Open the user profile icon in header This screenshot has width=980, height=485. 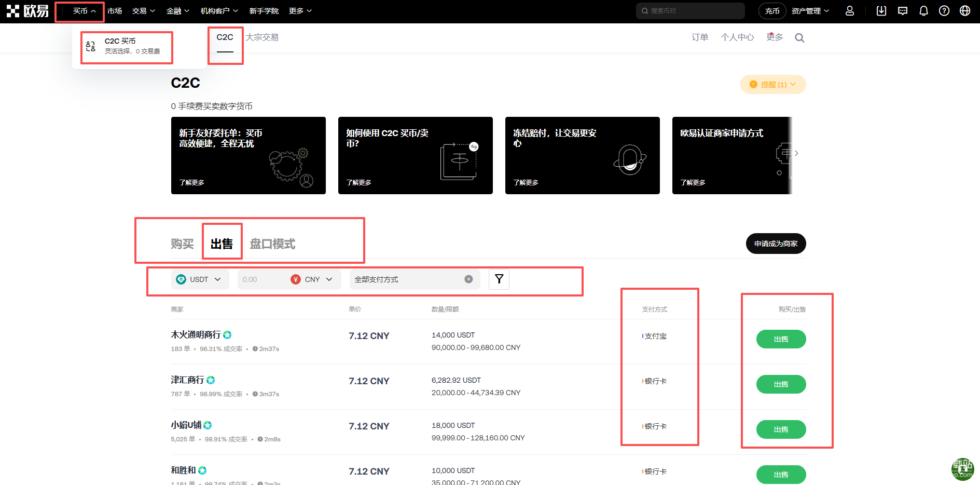coord(850,11)
